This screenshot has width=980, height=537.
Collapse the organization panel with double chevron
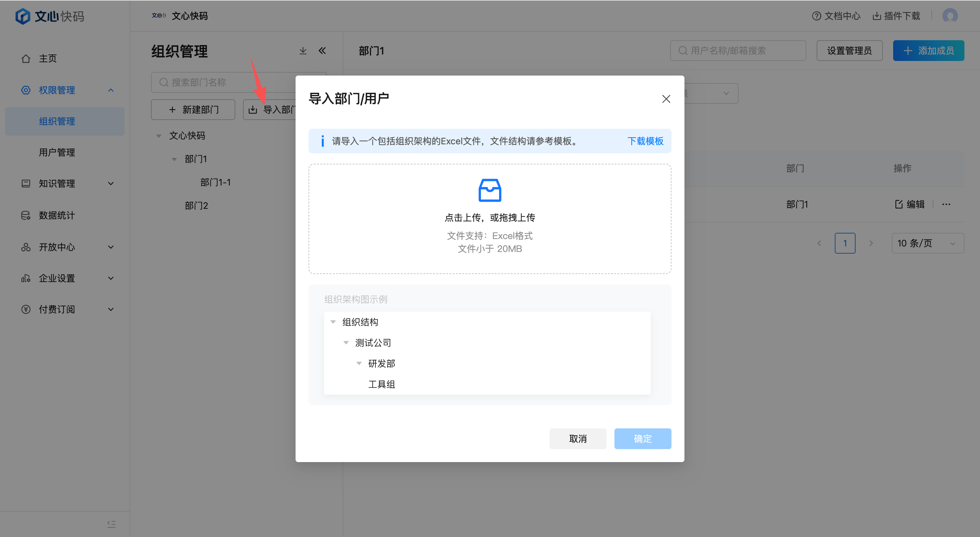click(x=322, y=51)
